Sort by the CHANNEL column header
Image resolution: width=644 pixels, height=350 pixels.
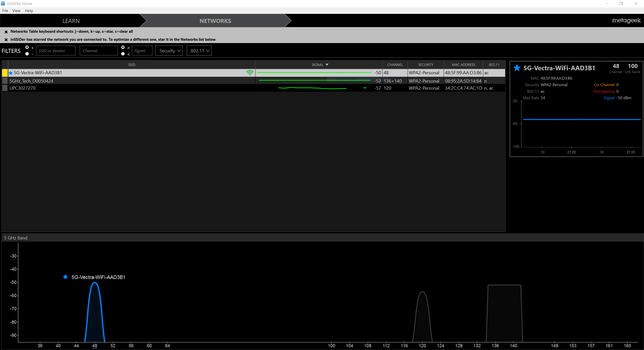(395, 65)
